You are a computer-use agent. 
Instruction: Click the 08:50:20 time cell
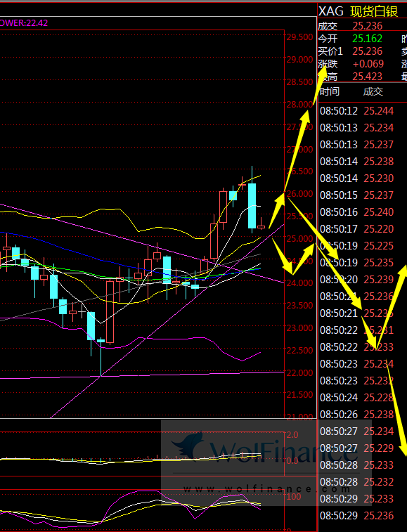(x=339, y=280)
